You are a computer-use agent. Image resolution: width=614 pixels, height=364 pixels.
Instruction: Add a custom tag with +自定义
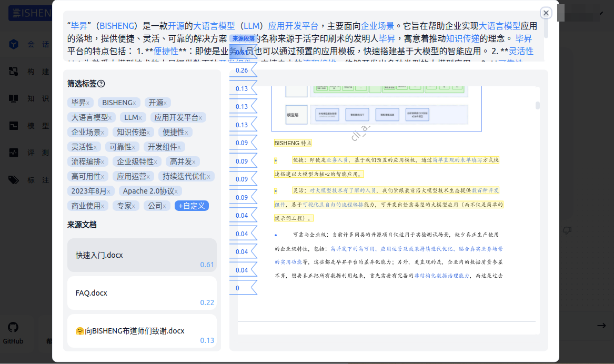tap(192, 206)
